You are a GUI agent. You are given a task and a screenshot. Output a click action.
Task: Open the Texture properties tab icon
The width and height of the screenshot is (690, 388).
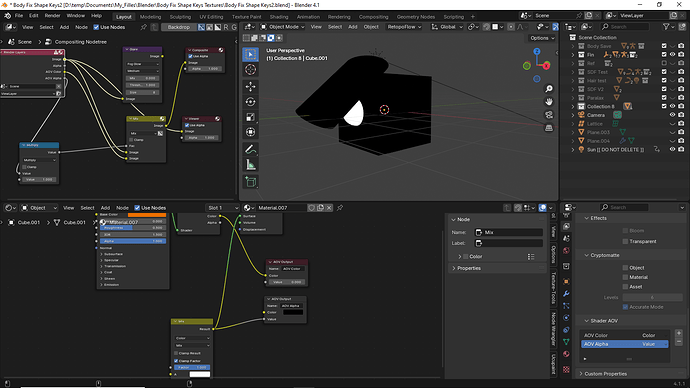[566, 369]
